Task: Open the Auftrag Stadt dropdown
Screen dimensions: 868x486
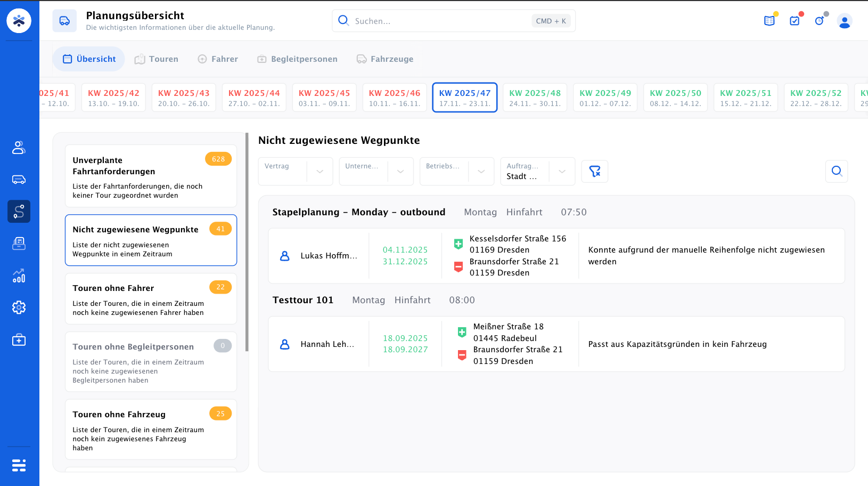Action: (538, 172)
